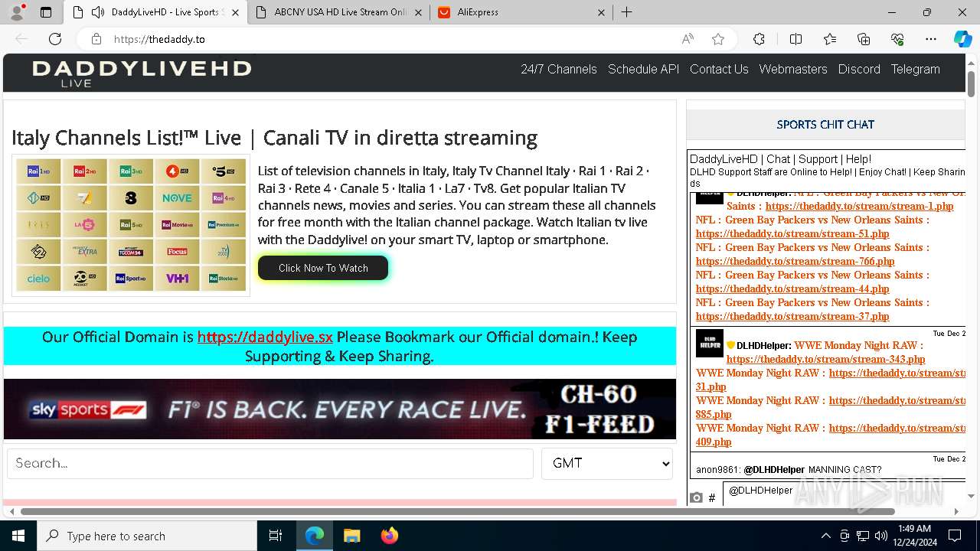Open the Edge profile icon
Viewport: 980px width, 551px height.
click(x=17, y=12)
